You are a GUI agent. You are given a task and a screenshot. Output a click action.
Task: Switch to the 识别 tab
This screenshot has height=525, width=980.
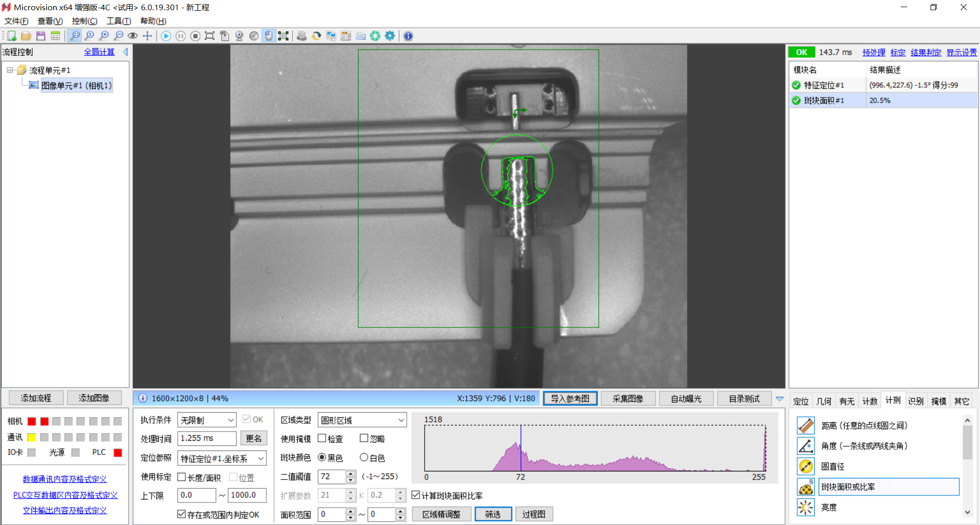tap(916, 401)
